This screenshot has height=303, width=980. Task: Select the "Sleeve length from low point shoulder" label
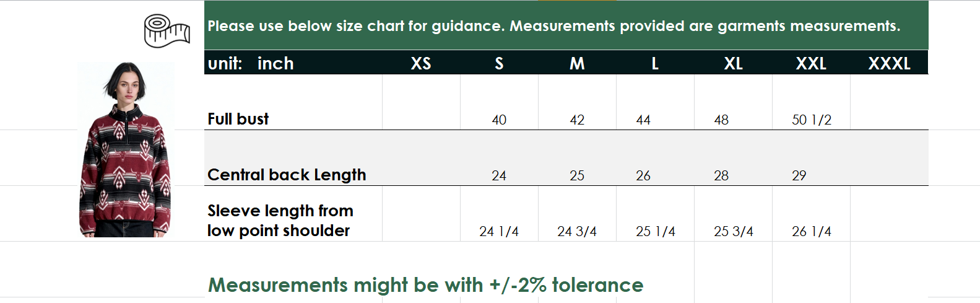coord(280,221)
